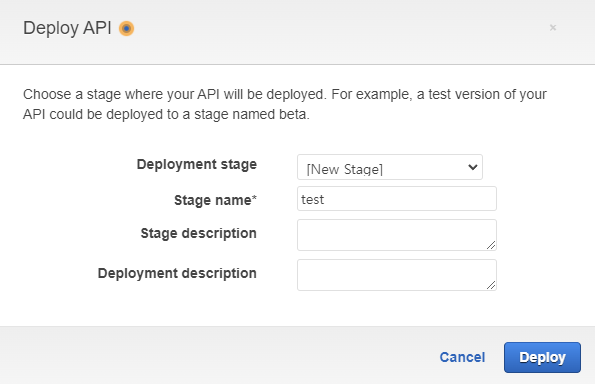Click the Stage name* label
Viewport: 595px width, 384px height.
[215, 200]
